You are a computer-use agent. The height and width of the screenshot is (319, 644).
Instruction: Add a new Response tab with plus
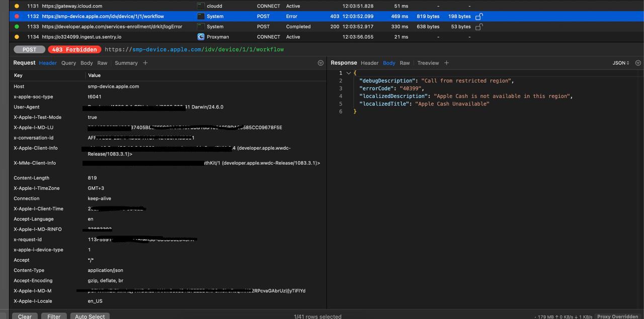(x=446, y=63)
